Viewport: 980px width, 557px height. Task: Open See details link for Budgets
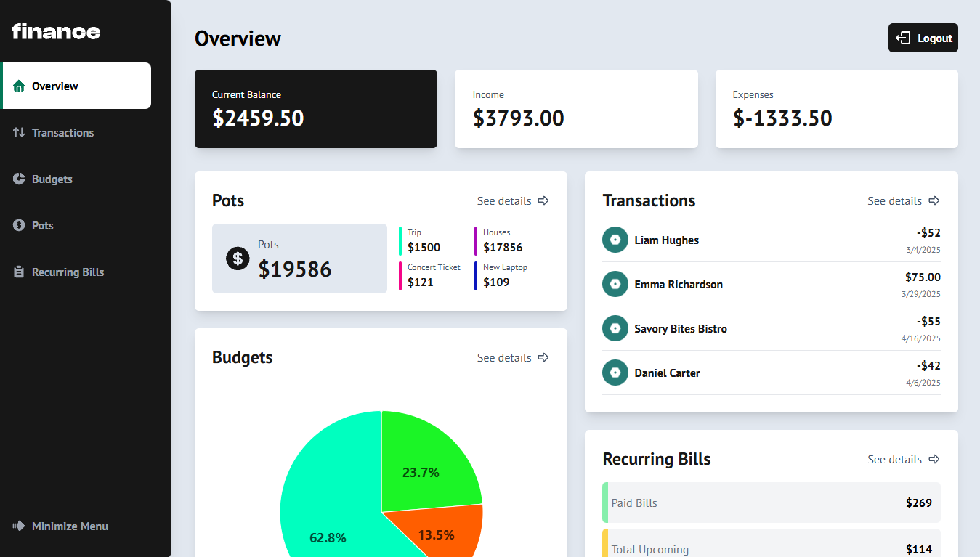coord(513,357)
